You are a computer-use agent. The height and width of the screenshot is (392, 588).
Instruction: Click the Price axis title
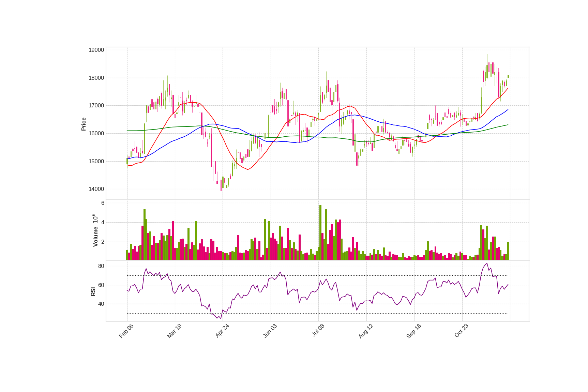coord(84,124)
